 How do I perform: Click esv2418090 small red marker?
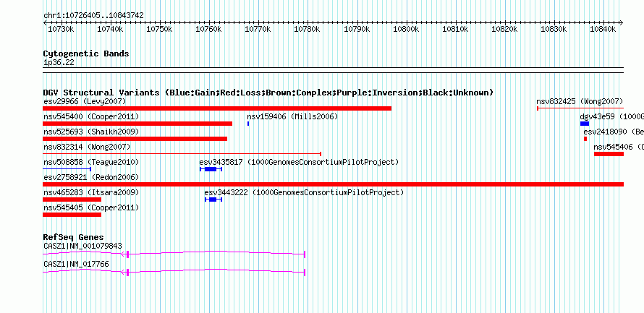coord(585,139)
